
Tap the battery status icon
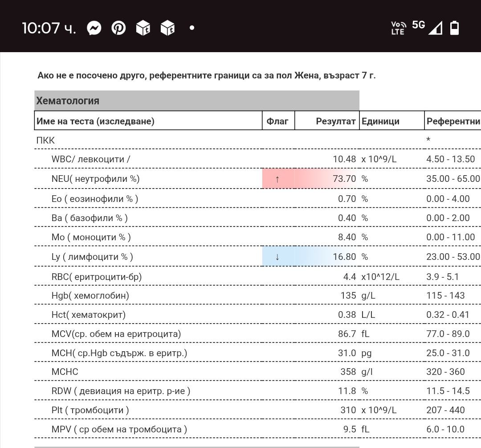(x=454, y=28)
